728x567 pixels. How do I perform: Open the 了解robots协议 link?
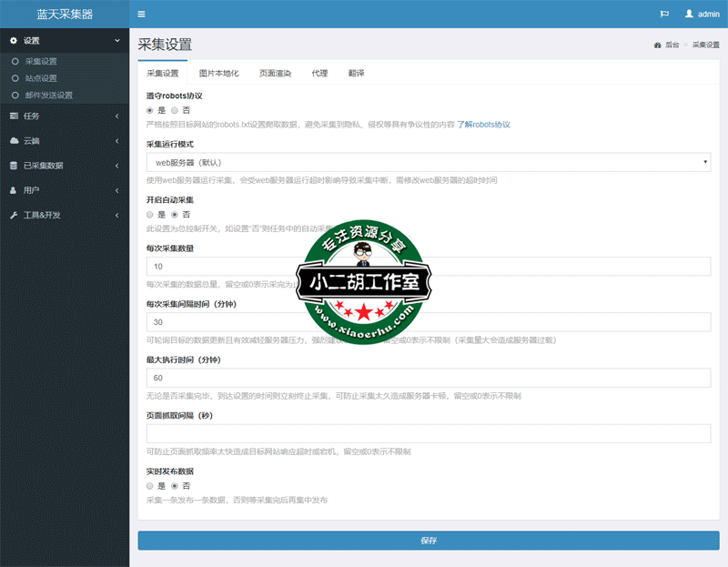point(483,124)
